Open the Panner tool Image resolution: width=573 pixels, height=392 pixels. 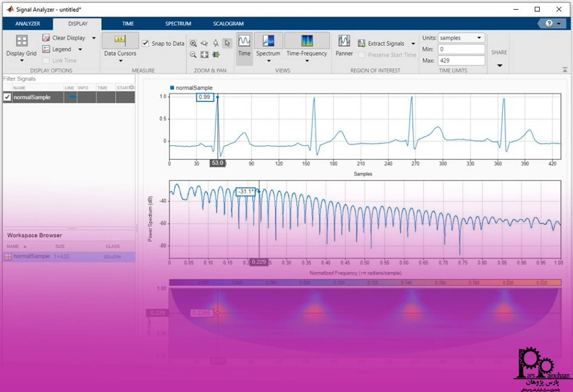(x=344, y=45)
